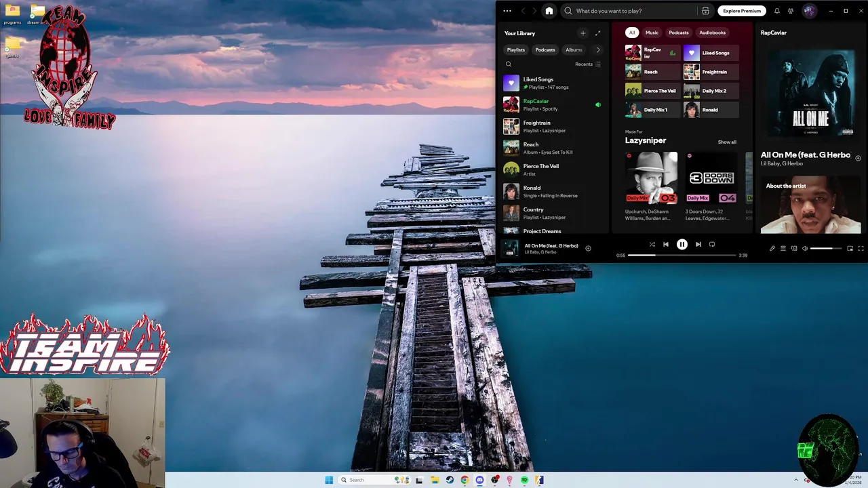Open Country playlist in library list
Viewport: 868px width, 488px height.
pos(552,213)
